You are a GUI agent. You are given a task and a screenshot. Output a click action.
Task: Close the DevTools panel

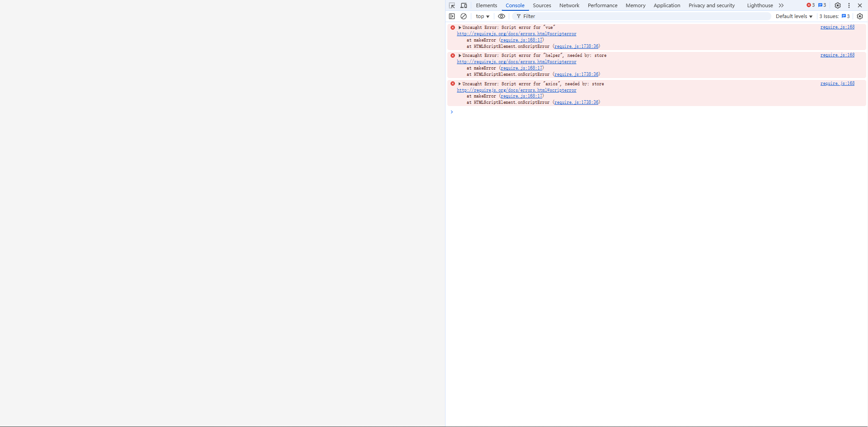(x=860, y=5)
